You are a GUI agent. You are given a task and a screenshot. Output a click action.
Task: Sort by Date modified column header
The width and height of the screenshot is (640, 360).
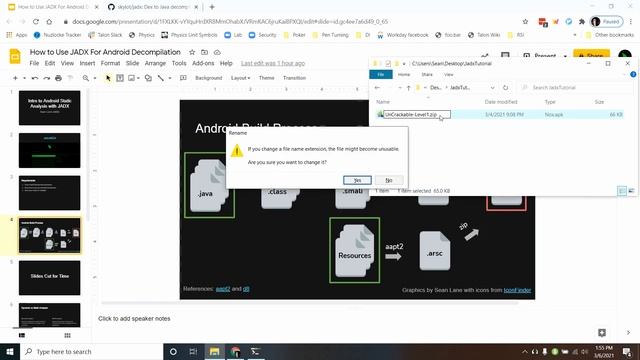click(x=501, y=102)
